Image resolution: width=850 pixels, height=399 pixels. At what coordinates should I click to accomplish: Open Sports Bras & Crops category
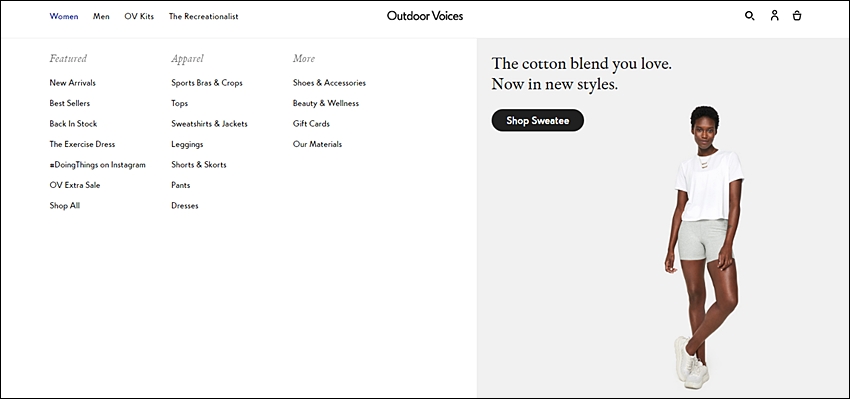tap(207, 83)
